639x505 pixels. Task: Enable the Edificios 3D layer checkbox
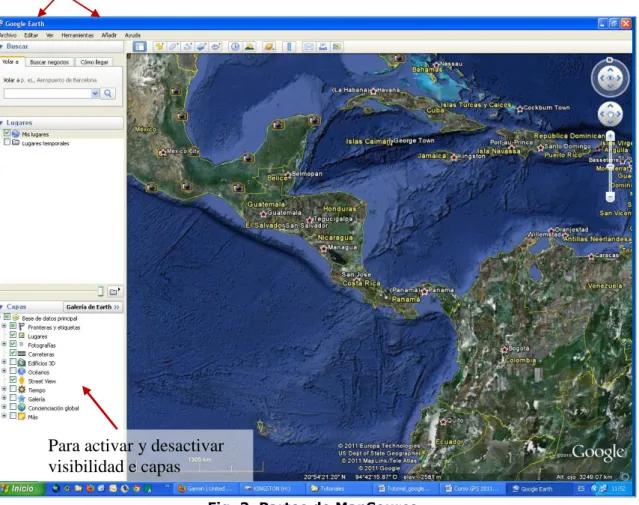(13, 362)
